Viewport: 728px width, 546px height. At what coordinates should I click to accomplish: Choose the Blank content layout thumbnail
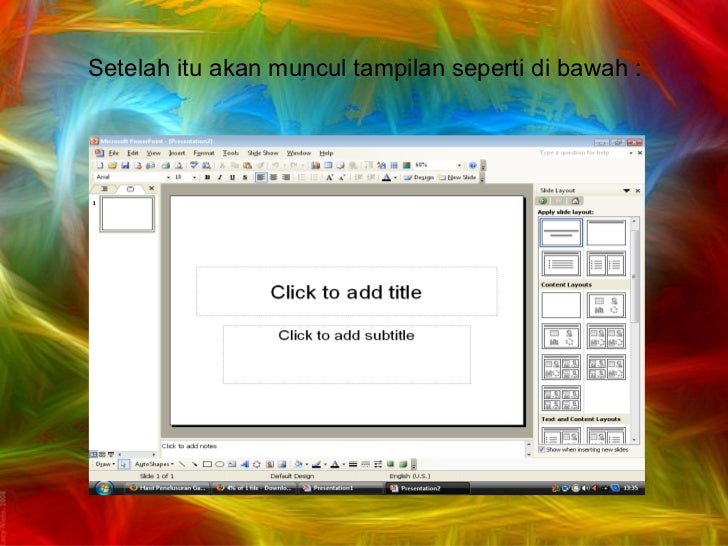[561, 305]
